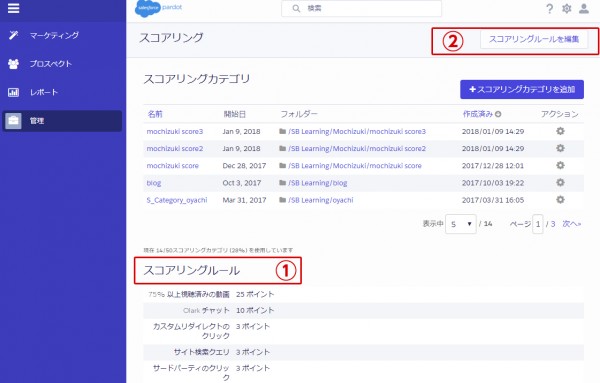600x383 pixels.
Task: Open folder link /SB Learning/blog
Action: (x=318, y=183)
